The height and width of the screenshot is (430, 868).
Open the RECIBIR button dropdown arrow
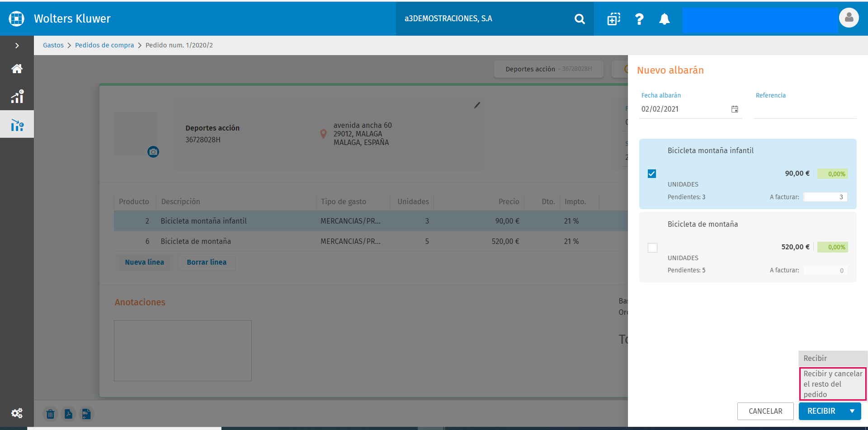pyautogui.click(x=852, y=411)
